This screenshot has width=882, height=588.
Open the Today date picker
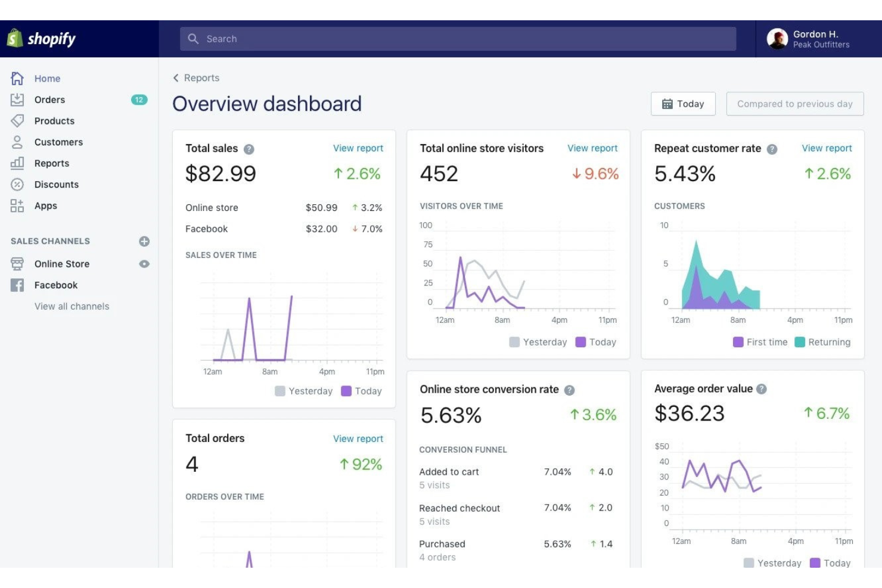pos(683,104)
